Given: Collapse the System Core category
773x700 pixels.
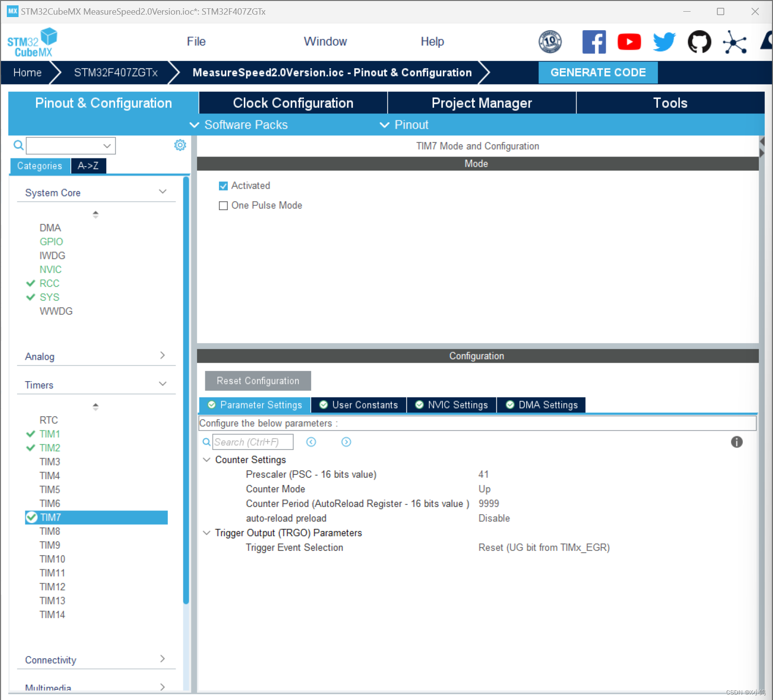Looking at the screenshot, I should pos(163,192).
